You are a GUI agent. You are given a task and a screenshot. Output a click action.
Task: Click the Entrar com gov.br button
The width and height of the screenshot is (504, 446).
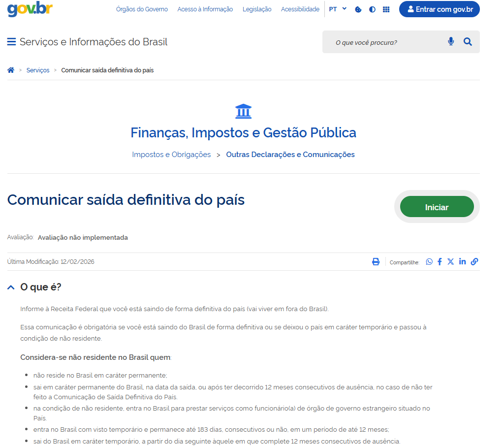coord(439,9)
